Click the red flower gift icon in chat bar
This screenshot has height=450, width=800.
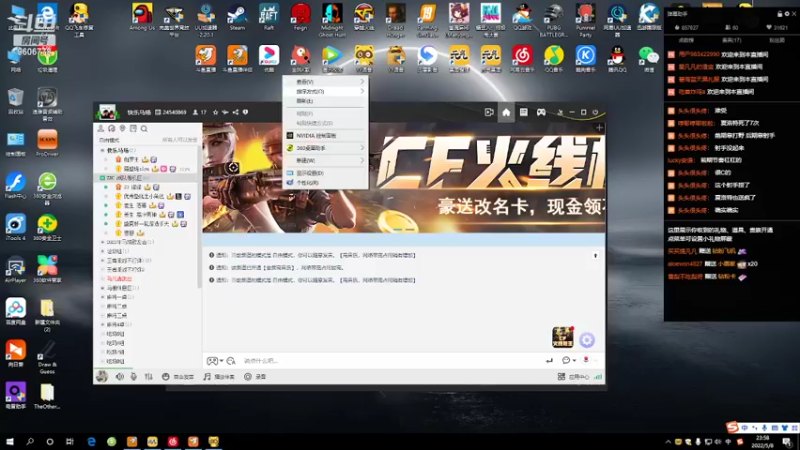pos(586,360)
